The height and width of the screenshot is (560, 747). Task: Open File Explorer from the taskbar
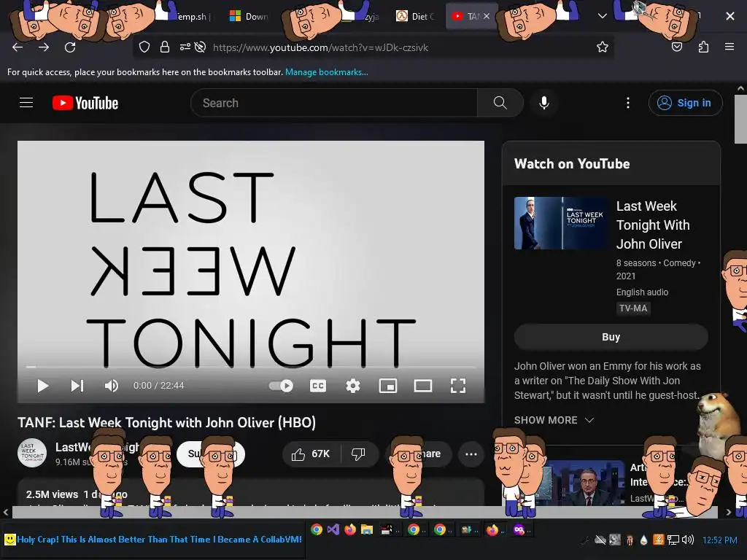click(x=366, y=529)
